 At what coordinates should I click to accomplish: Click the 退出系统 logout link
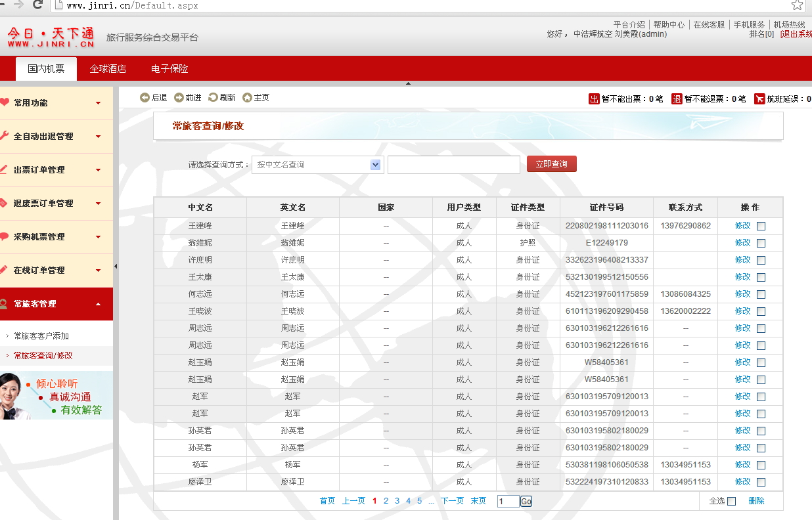(x=796, y=34)
